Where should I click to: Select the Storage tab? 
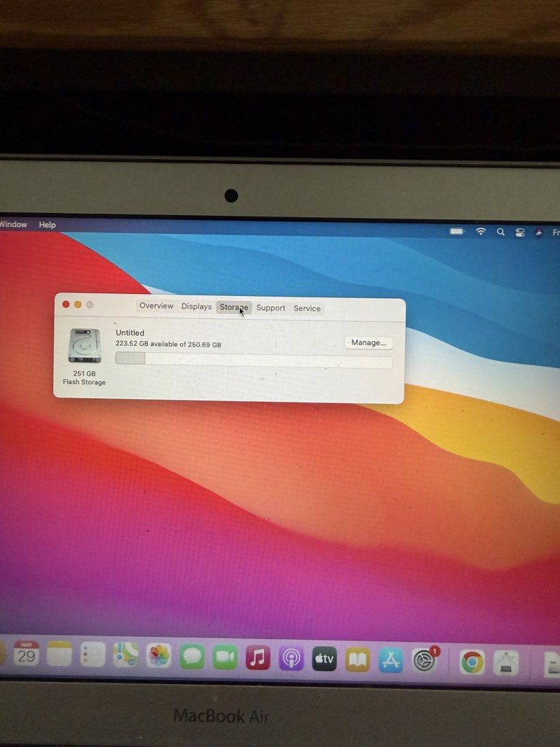click(234, 307)
